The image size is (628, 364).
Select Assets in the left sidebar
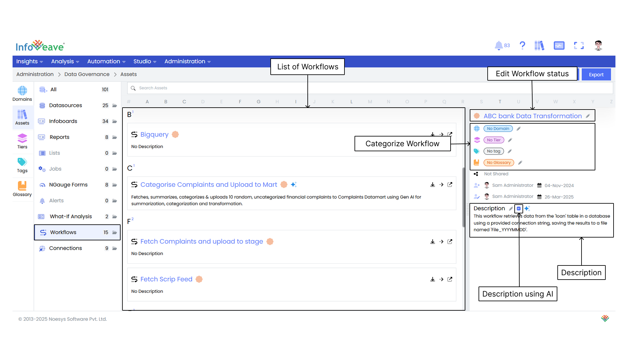[x=22, y=117]
